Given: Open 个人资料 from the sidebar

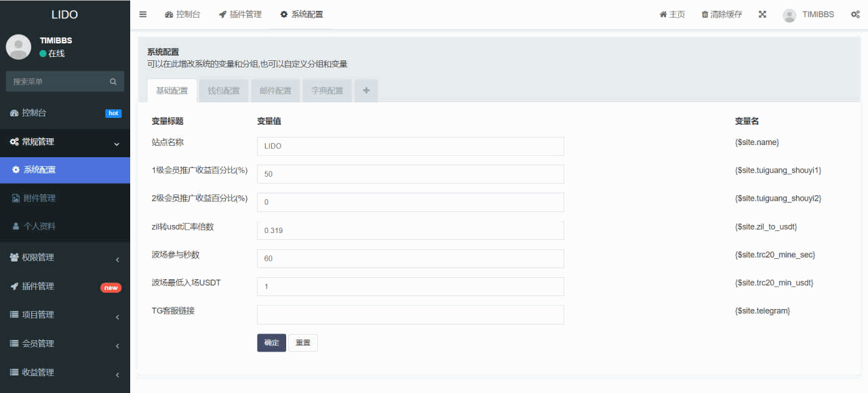Looking at the screenshot, I should coord(39,226).
